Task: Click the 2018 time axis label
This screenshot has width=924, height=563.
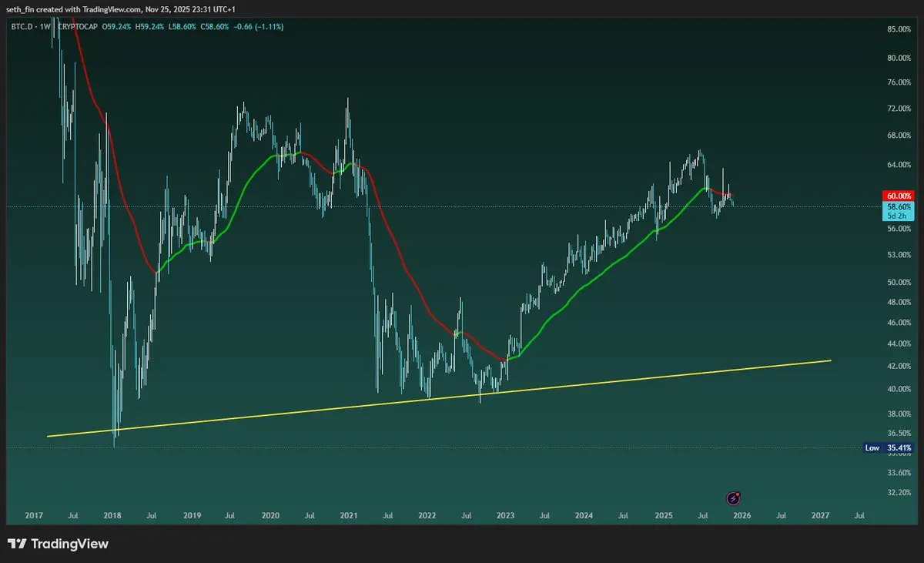Action: [x=112, y=514]
